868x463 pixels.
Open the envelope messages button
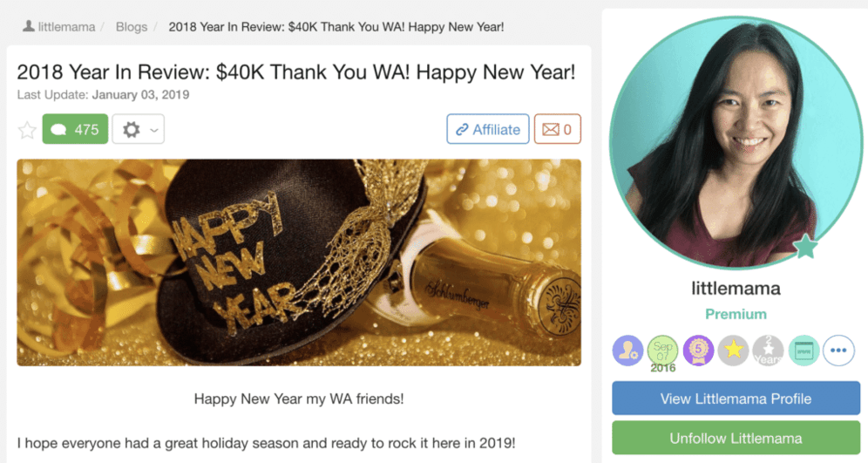click(x=557, y=129)
